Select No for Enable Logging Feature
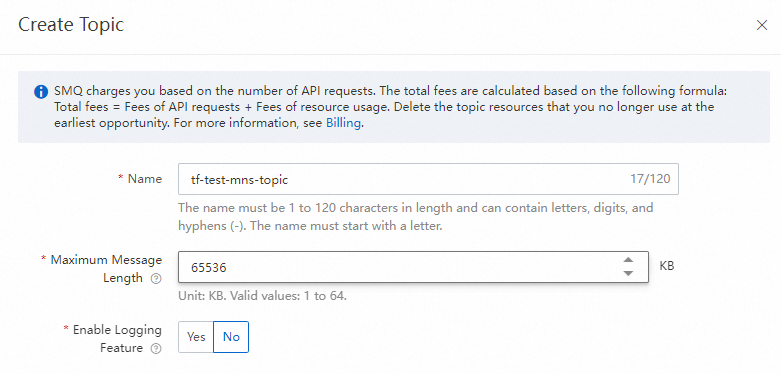Viewport: 781px width, 374px height. [231, 337]
